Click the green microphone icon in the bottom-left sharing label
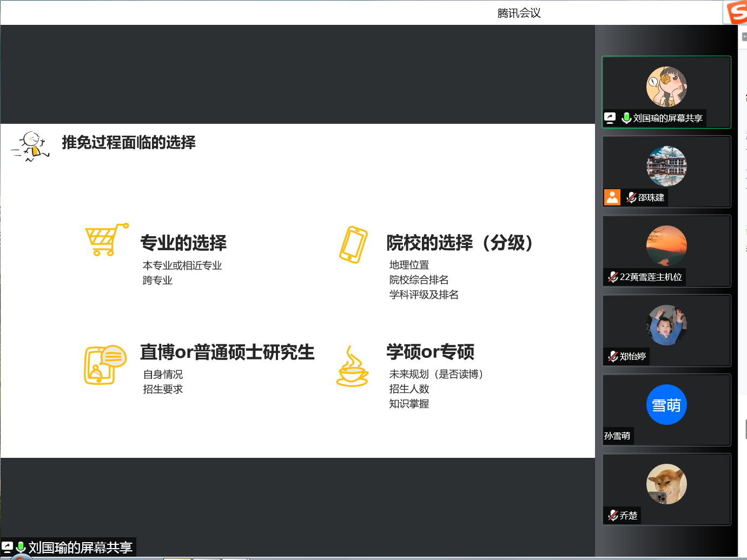The width and height of the screenshot is (747, 560). tap(21, 547)
